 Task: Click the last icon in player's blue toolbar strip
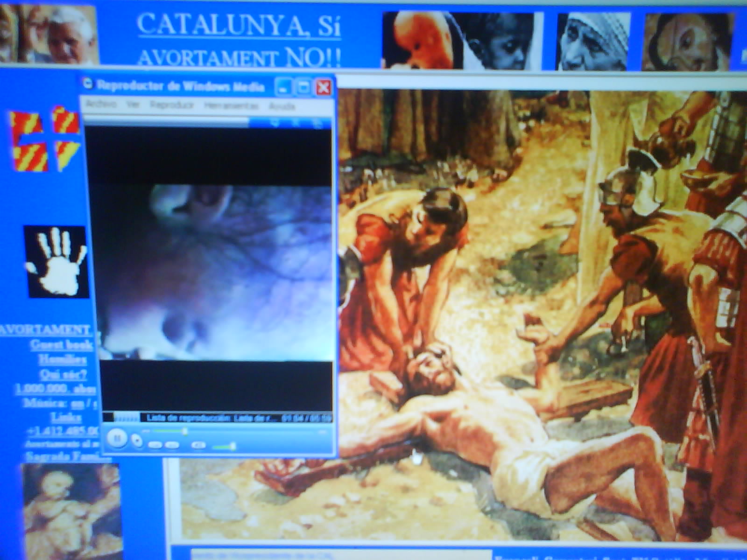(317, 123)
